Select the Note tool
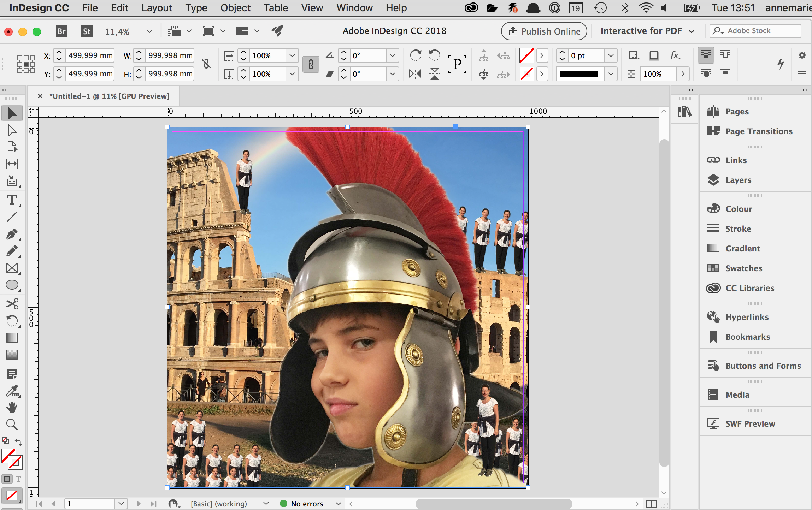This screenshot has width=812, height=510. click(12, 374)
